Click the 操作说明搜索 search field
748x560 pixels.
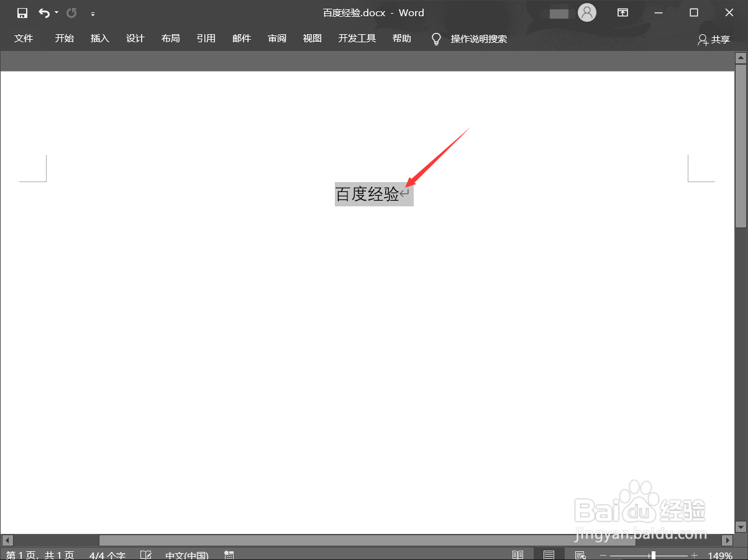(x=479, y=39)
